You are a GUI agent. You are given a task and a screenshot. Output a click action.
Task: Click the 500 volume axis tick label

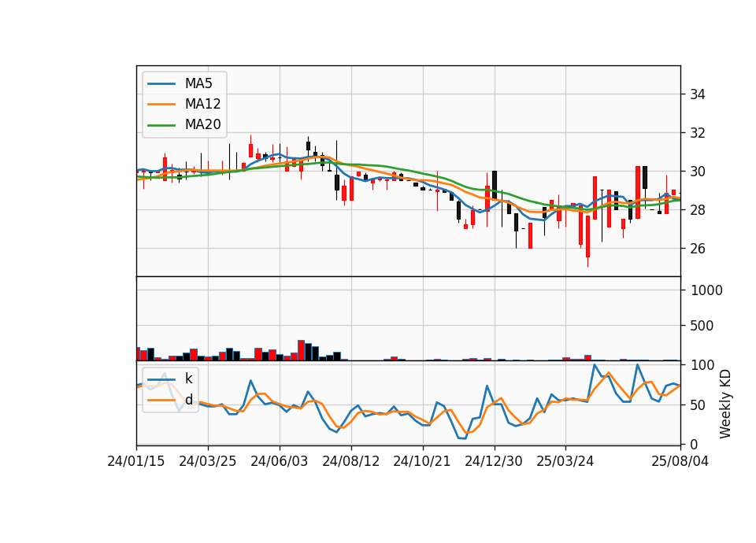click(702, 326)
